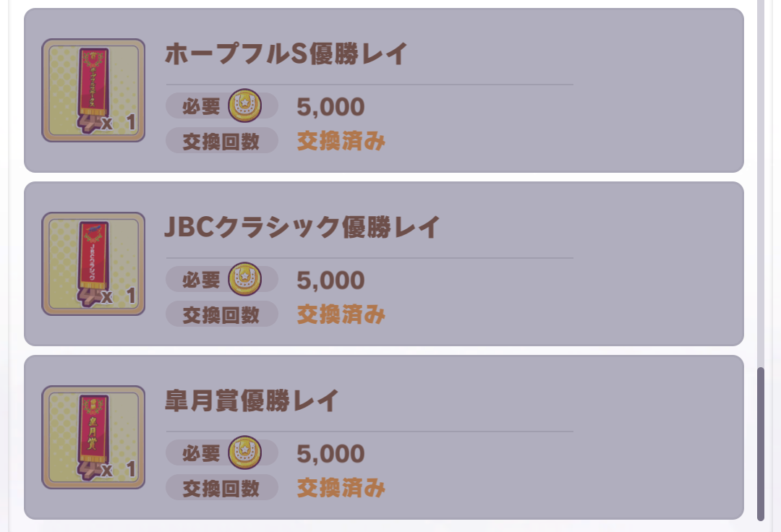Click the ホープフルS優勝レイ item thumbnail
The width and height of the screenshot is (781, 532).
[93, 90]
